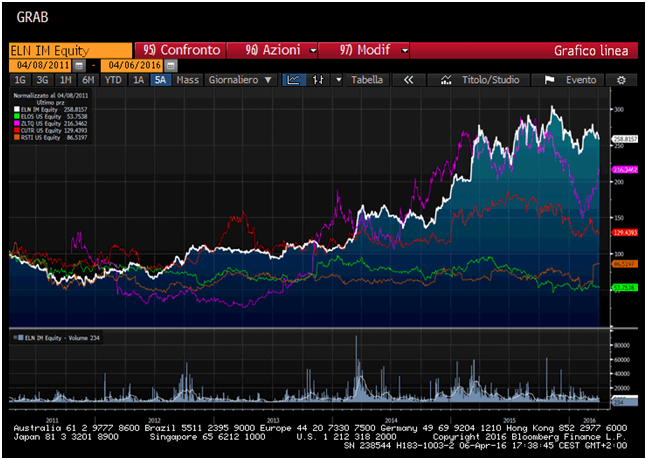Click the magenta 216.3462 price tag
The height and width of the screenshot is (460, 647).
(627, 170)
